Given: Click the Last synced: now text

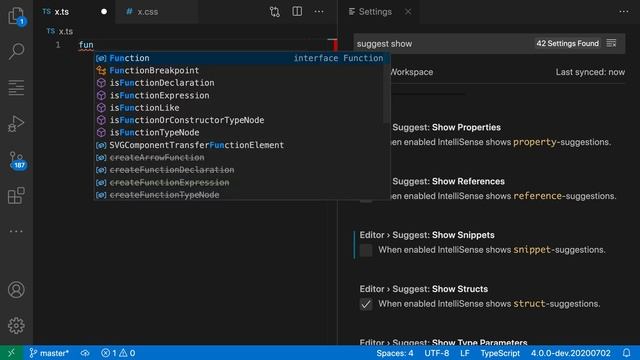Looking at the screenshot, I should [590, 72].
